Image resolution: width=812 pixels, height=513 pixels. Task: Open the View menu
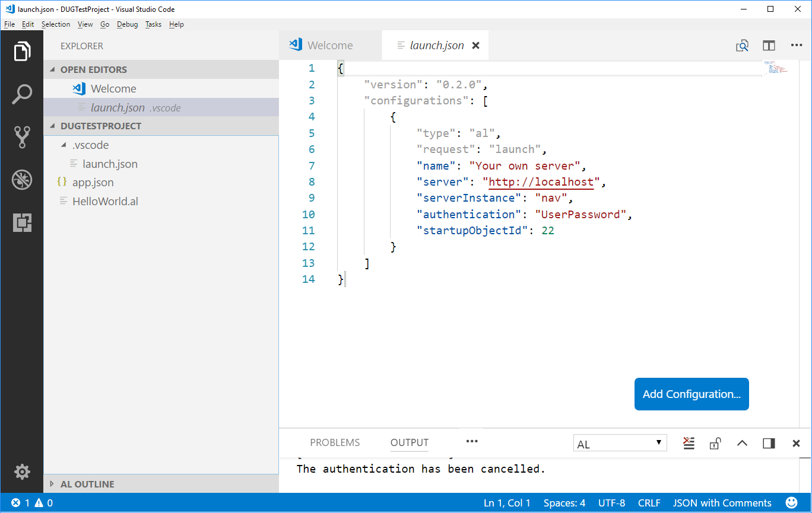[85, 24]
